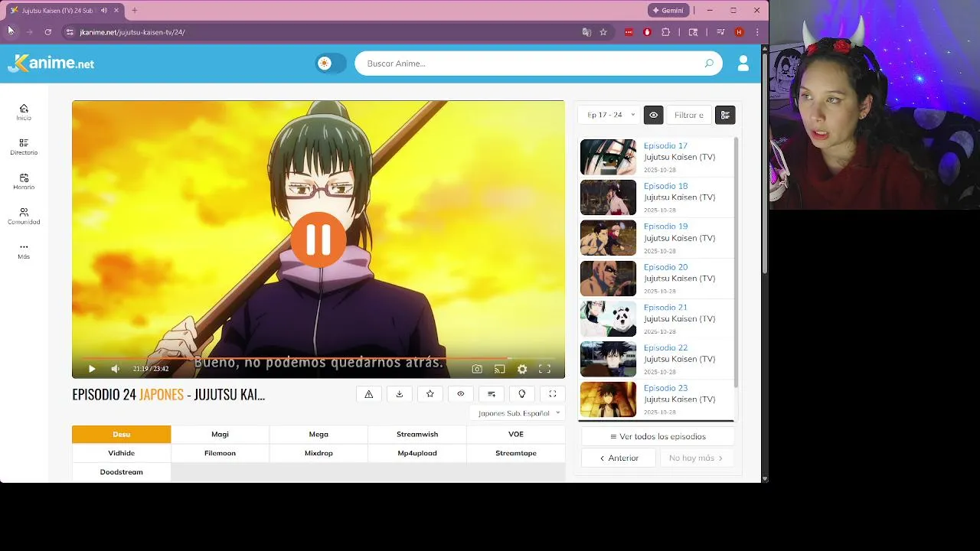
Task: Expand the player with the theater mode icon below video
Action: point(553,394)
